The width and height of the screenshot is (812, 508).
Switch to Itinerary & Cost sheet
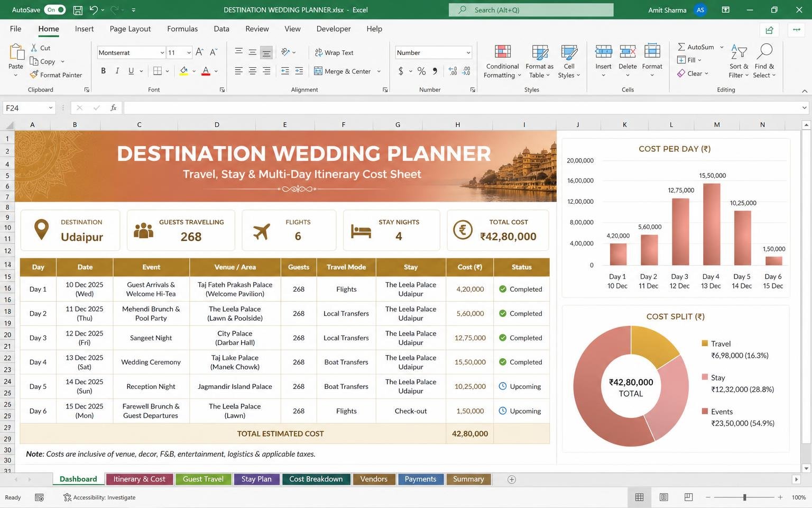139,479
